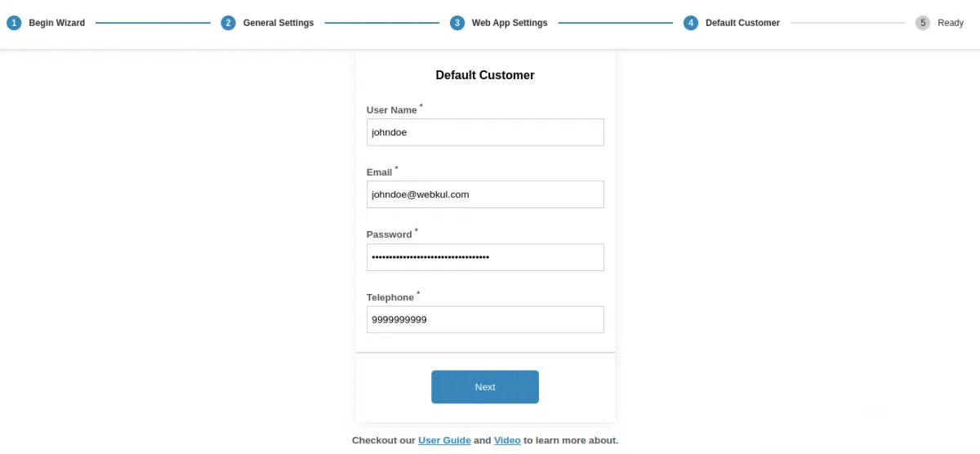Focus the Password input field

point(485,257)
